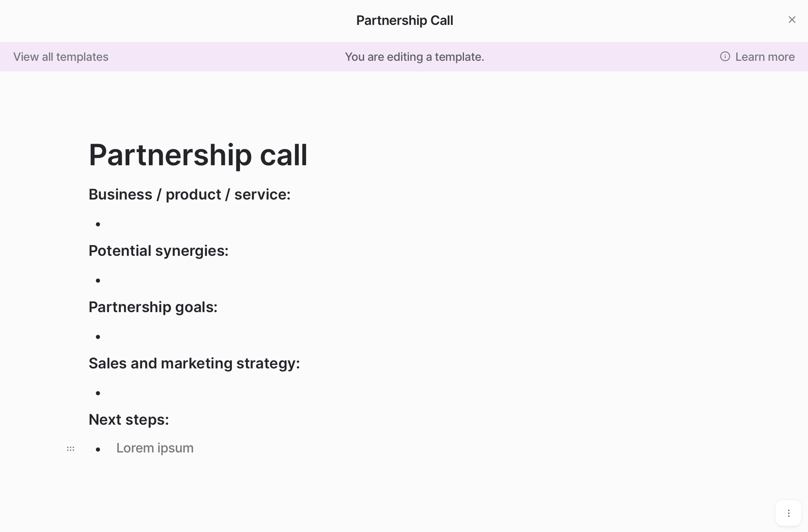Click the Partnership call document title

tap(198, 155)
